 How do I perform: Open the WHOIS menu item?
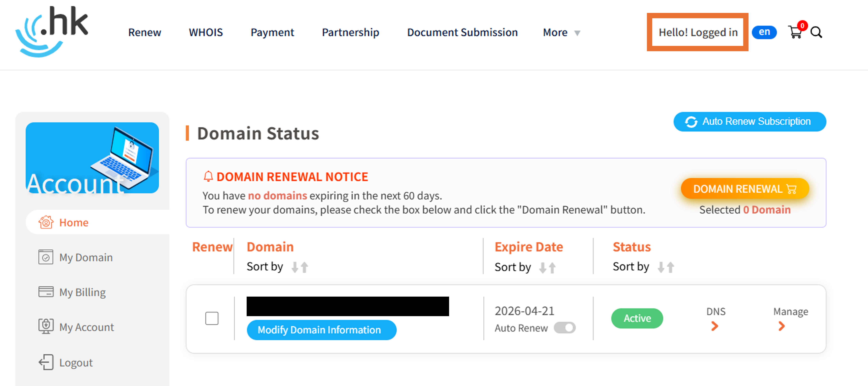(206, 32)
